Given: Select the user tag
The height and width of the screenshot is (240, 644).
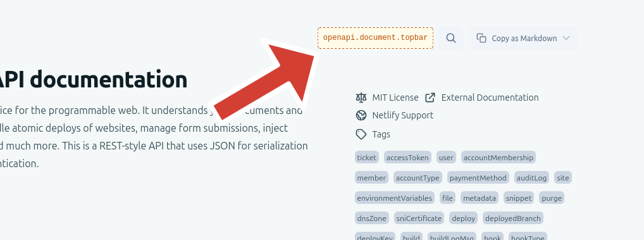Looking at the screenshot, I should (446, 158).
